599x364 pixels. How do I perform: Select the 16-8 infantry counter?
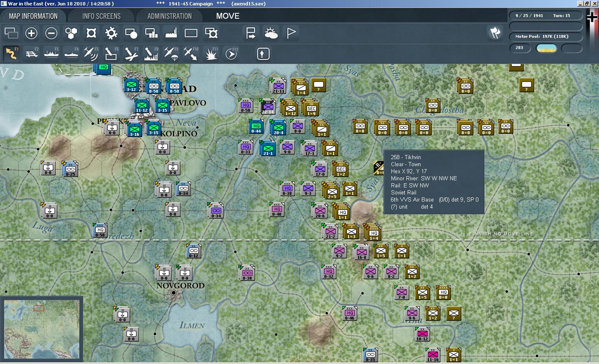click(361, 253)
